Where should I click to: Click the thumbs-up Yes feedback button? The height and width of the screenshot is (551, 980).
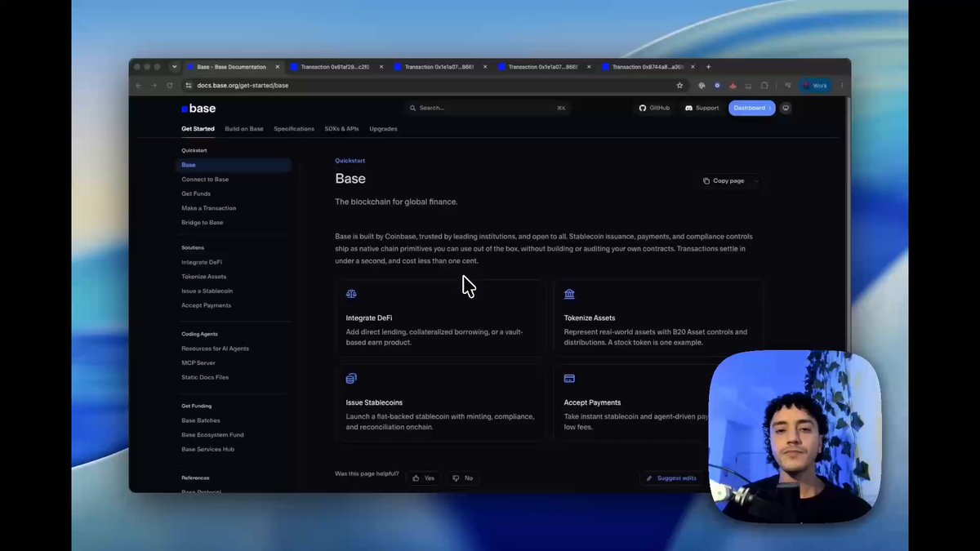(x=423, y=478)
